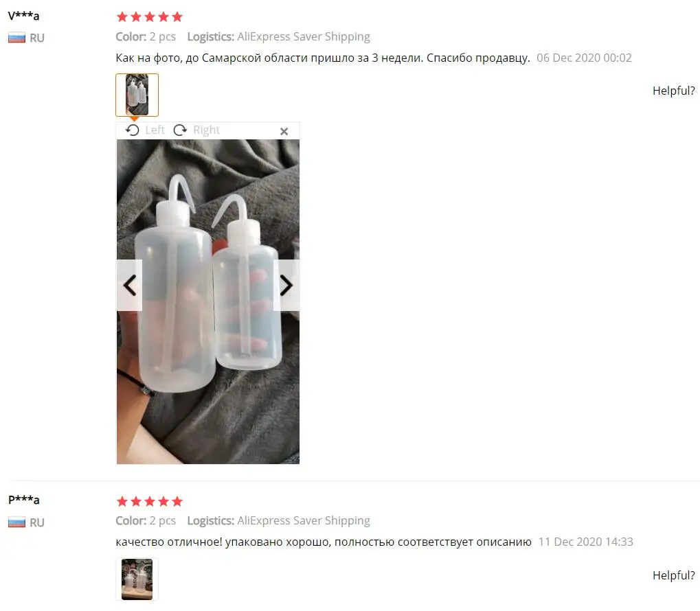Click the 'Left' rotate label

pos(155,130)
